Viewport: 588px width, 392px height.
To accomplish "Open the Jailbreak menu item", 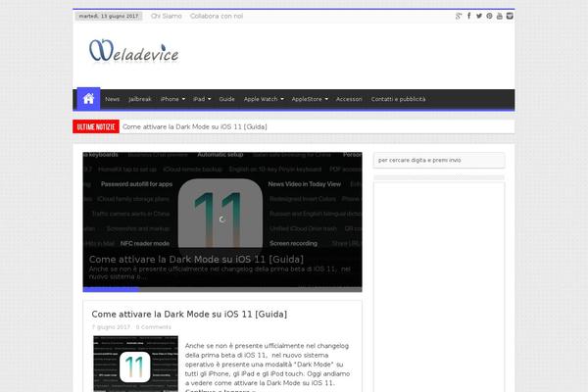I will coord(140,99).
